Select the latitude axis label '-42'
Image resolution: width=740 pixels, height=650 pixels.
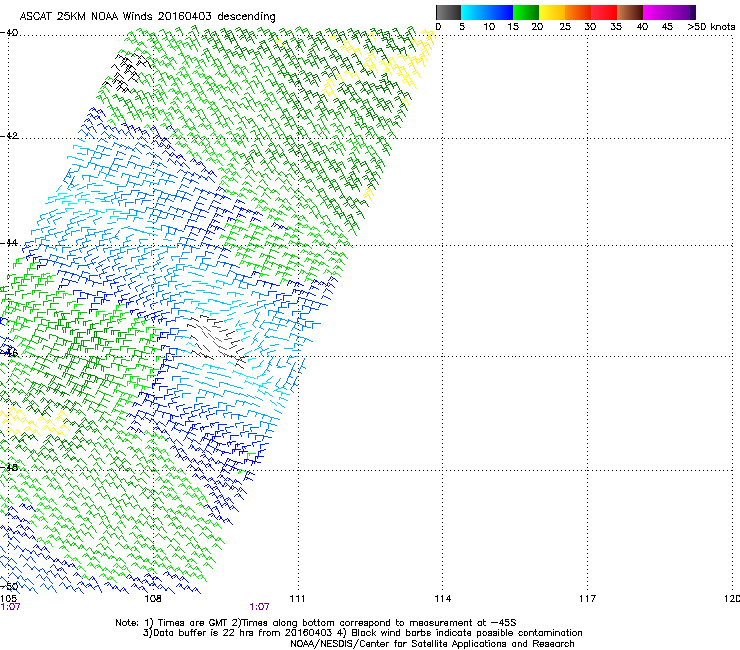point(9,136)
